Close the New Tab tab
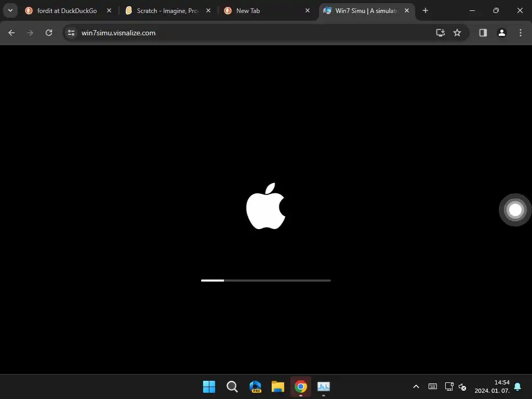This screenshot has width=532, height=399. click(308, 11)
